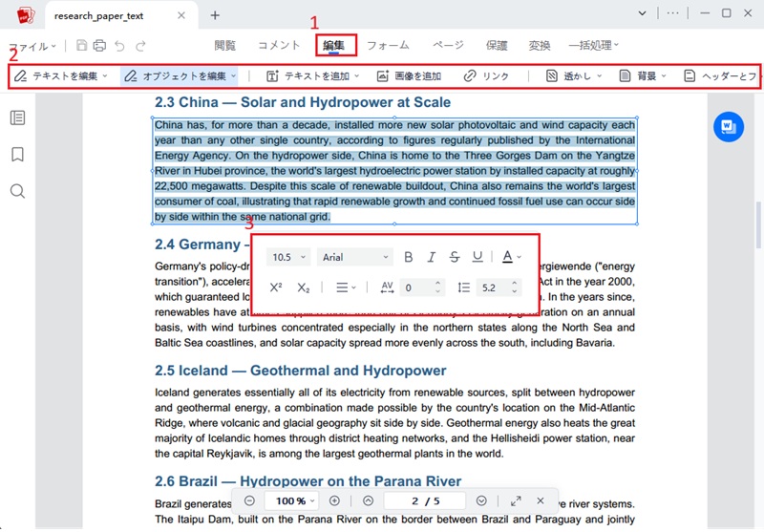Click the undo arrow icon
The image size is (764, 532).
pos(120,46)
